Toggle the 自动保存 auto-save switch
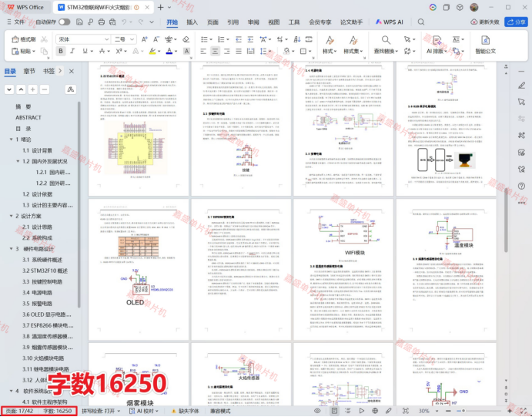Image resolution: width=532 pixels, height=417 pixels. click(64, 22)
